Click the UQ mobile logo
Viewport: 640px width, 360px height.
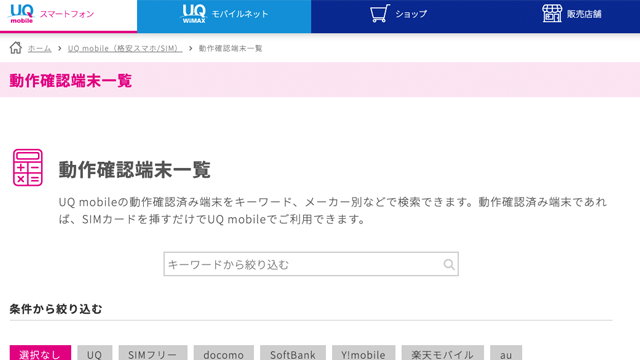[x=21, y=14]
